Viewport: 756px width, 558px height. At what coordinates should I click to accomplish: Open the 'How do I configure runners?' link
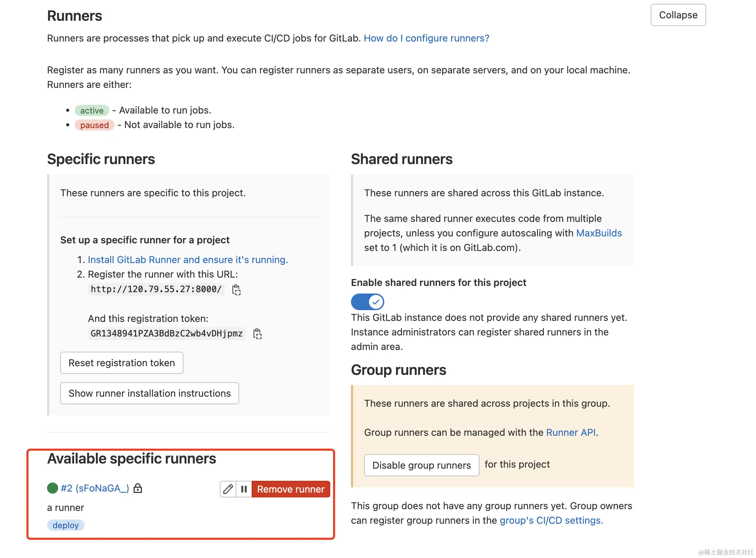click(426, 38)
